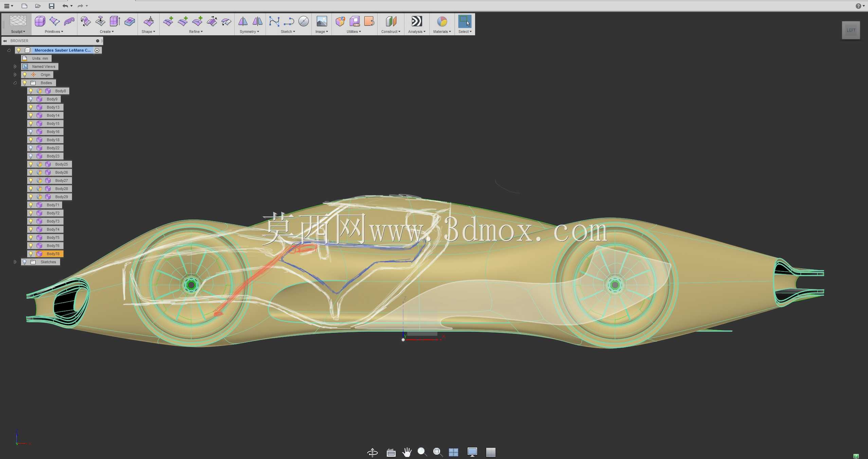The height and width of the screenshot is (459, 868).
Task: Open the Display Settings monitor icon
Action: click(x=472, y=452)
